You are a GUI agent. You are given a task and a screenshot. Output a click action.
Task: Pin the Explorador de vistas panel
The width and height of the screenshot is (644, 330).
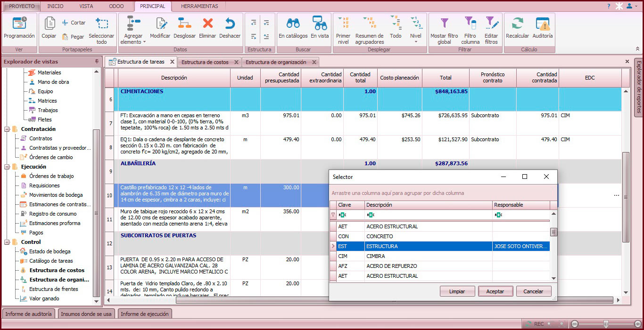coord(97,61)
